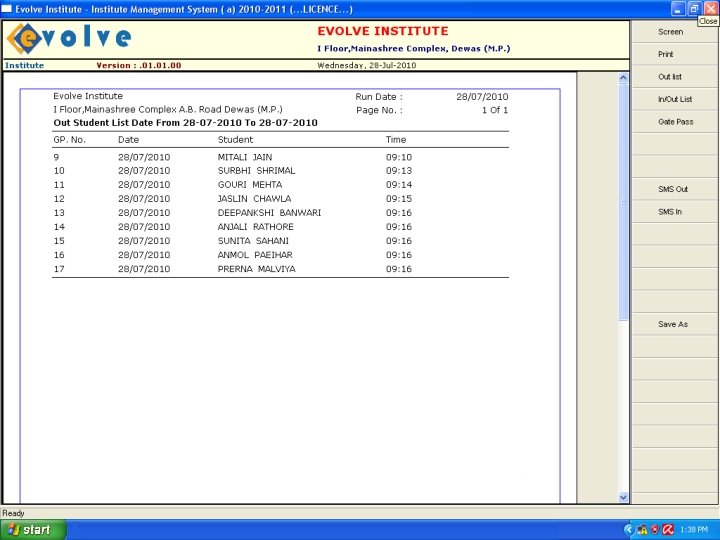The width and height of the screenshot is (720, 540).
Task: Click the student name SUNITA SAHANI
Action: pos(253,241)
